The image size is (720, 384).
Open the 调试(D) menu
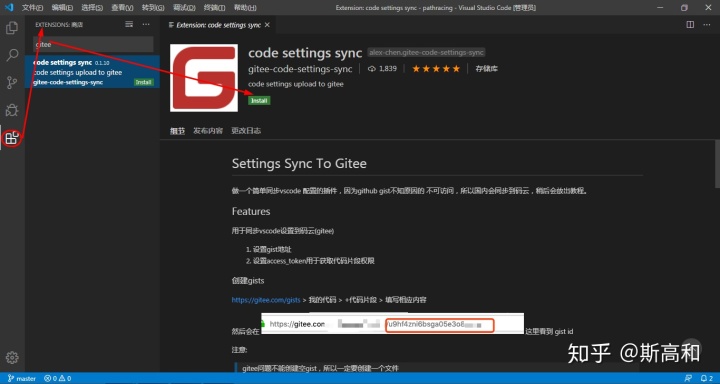(184, 8)
